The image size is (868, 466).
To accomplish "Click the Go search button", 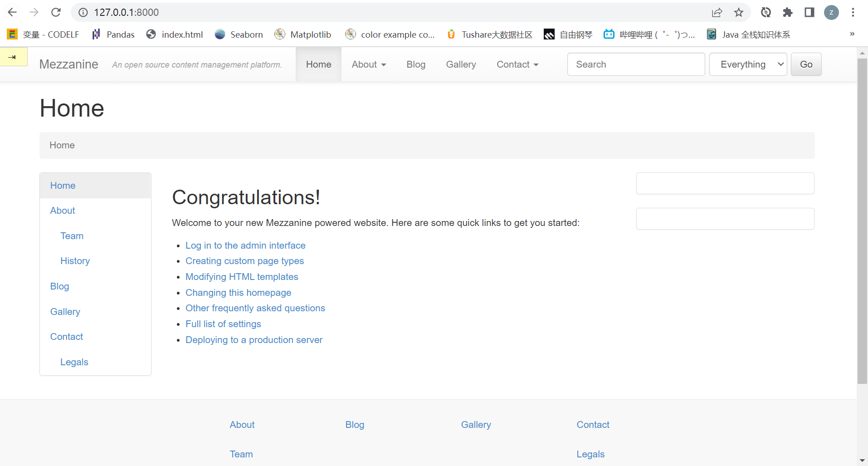I will point(806,64).
